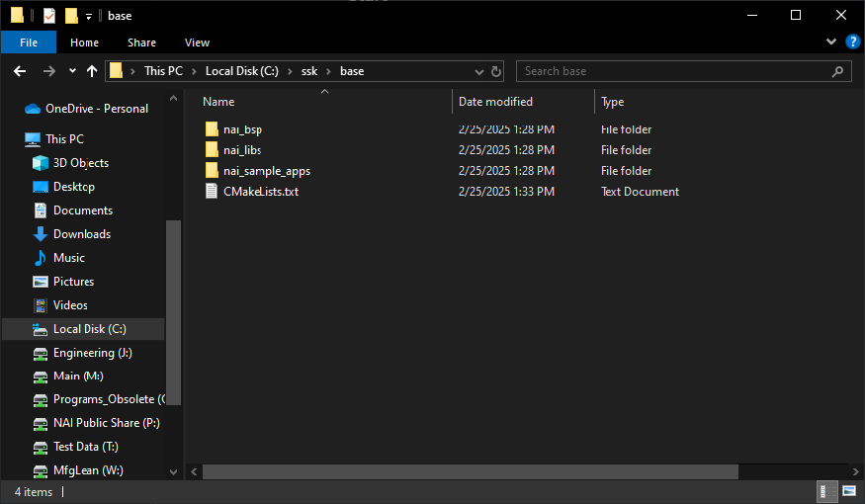
Task: Click ssk in the address breadcrumb
Action: click(309, 71)
